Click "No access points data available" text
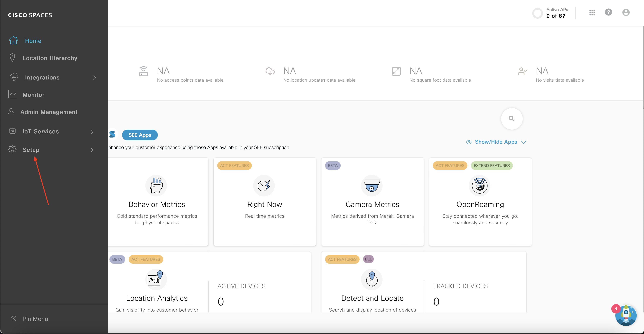 tap(190, 80)
